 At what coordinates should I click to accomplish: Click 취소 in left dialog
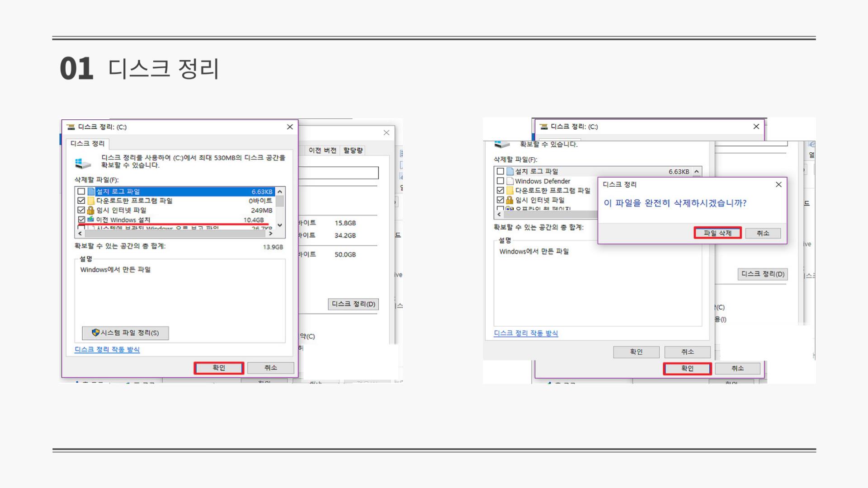[270, 368]
